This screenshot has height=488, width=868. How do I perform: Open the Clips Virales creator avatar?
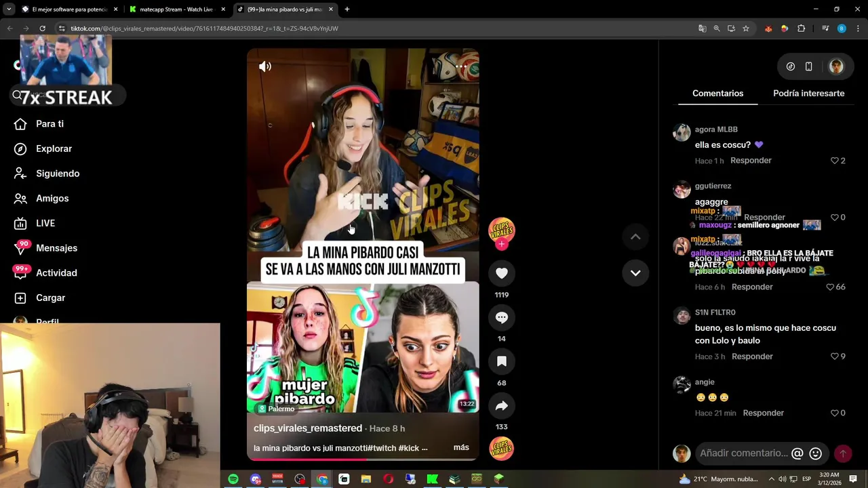click(502, 230)
